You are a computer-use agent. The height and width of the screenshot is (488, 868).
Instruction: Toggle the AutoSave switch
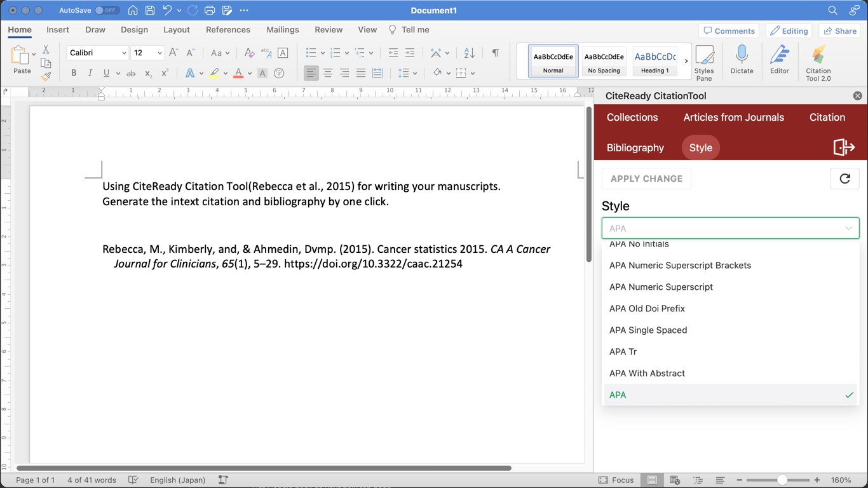tap(107, 10)
